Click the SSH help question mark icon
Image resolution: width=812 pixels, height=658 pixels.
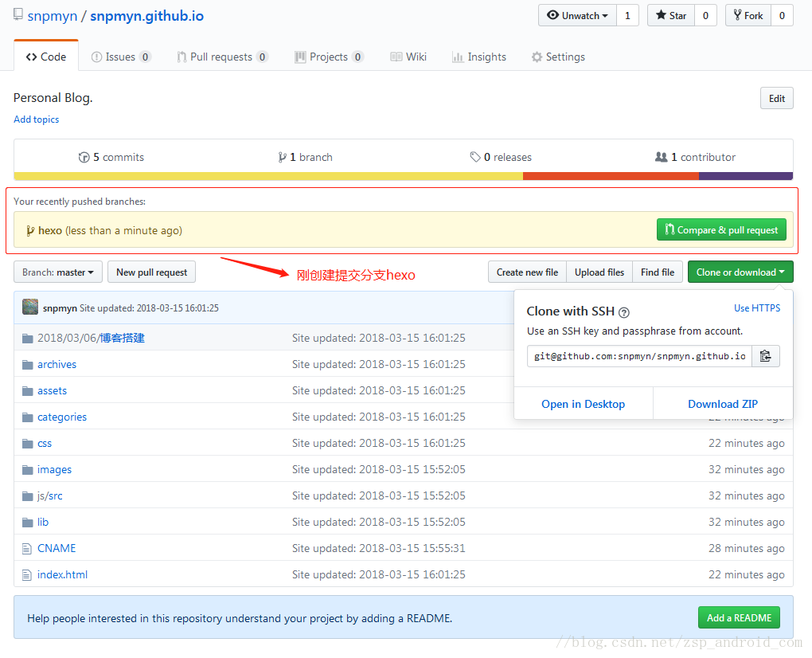pos(624,312)
